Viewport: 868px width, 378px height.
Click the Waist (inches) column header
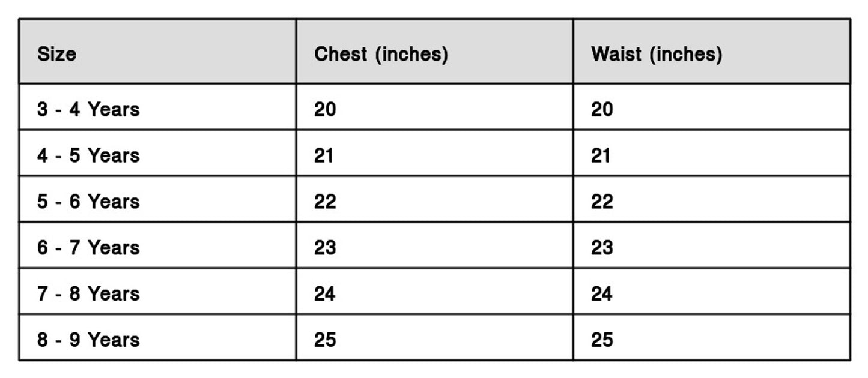point(656,54)
